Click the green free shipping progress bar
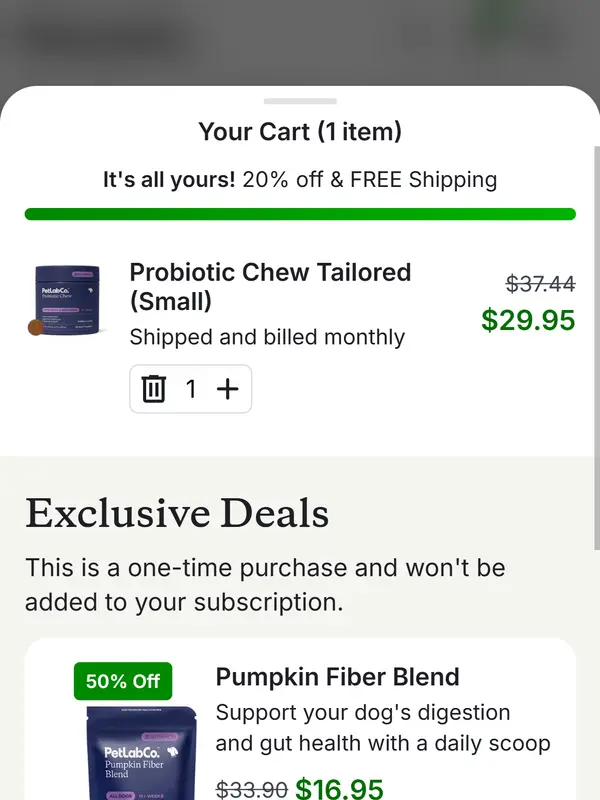The image size is (600, 800). 300,214
